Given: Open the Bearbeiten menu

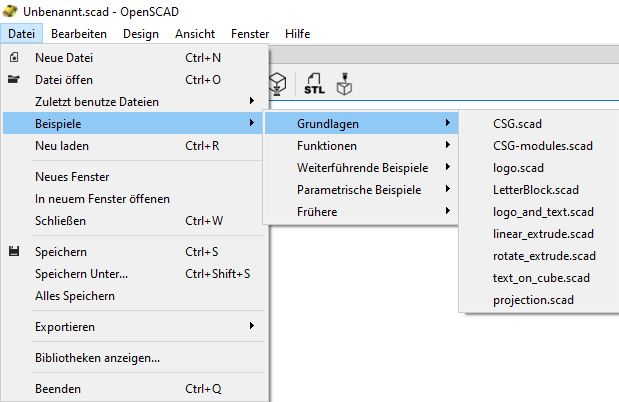Looking at the screenshot, I should click(x=79, y=34).
